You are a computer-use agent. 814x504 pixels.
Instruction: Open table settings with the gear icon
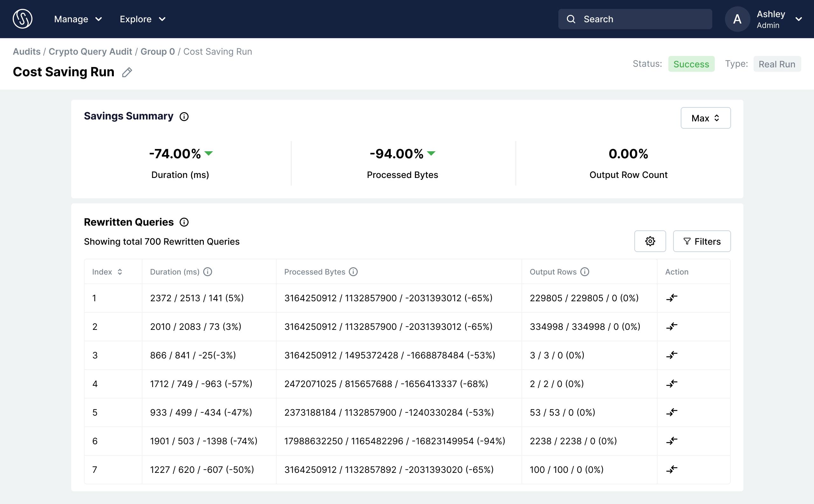[650, 241]
